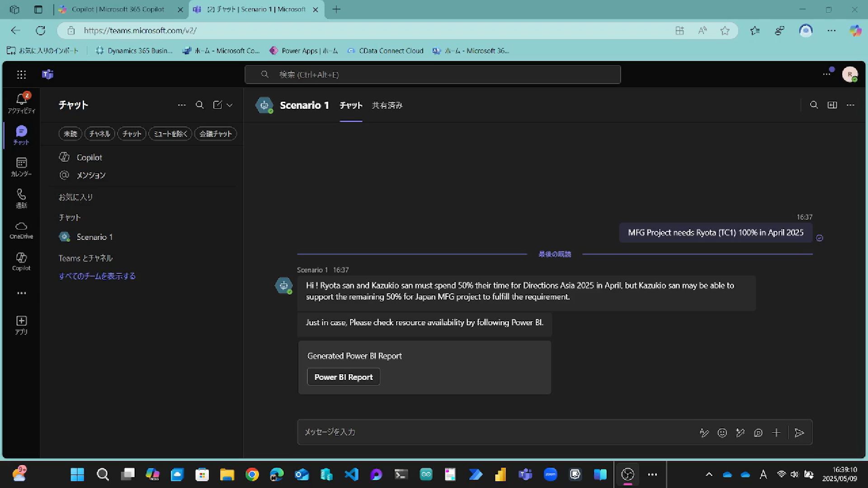Image resolution: width=868 pixels, height=488 pixels.
Task: Open the sidebar more apps ellipsis
Action: (21, 293)
